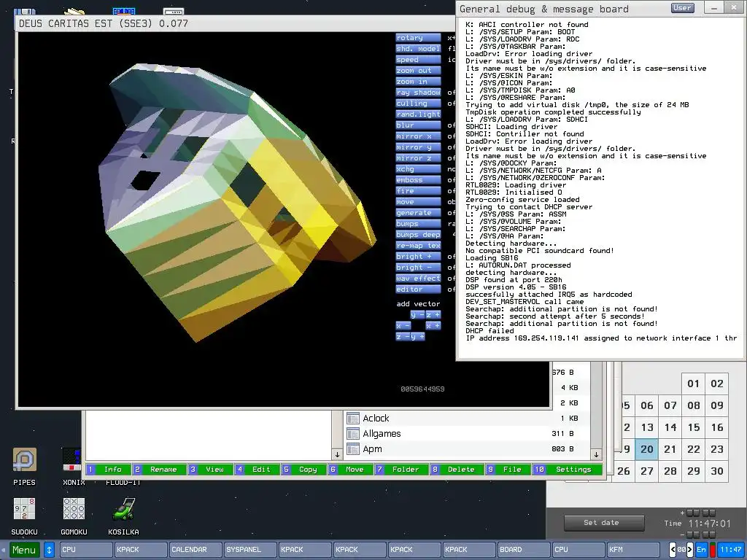Click the Apm file icon in KFM

coord(352,449)
